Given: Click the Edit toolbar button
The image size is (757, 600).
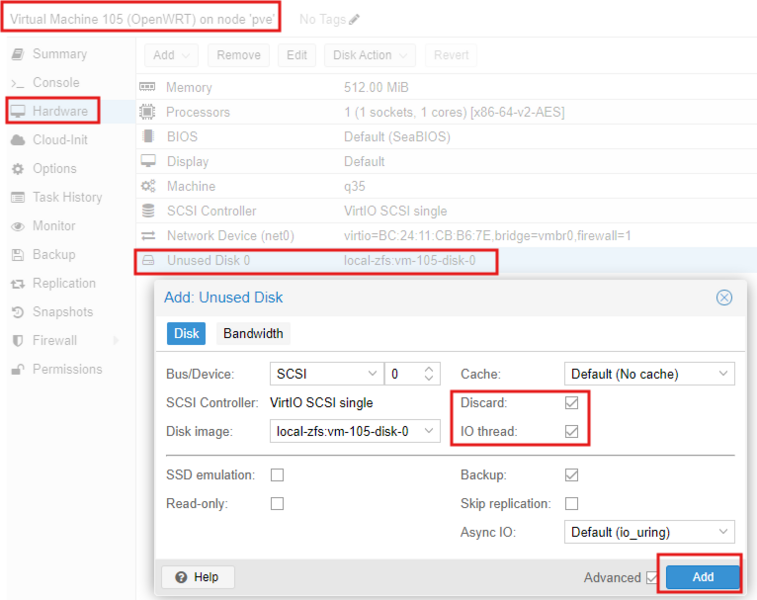Looking at the screenshot, I should 296,55.
